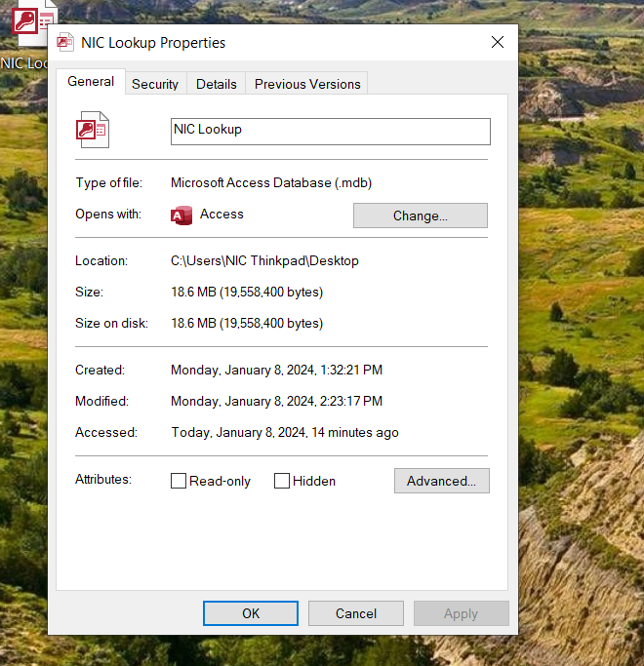The height and width of the screenshot is (666, 644).
Task: Click the Created date 1:32:21 PM
Action: 277,370
